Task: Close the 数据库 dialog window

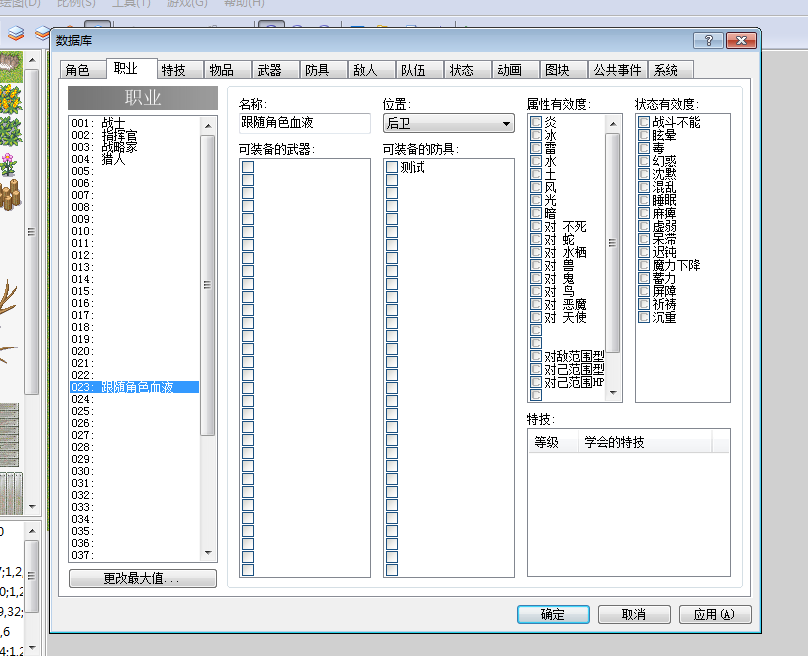Action: (741, 40)
